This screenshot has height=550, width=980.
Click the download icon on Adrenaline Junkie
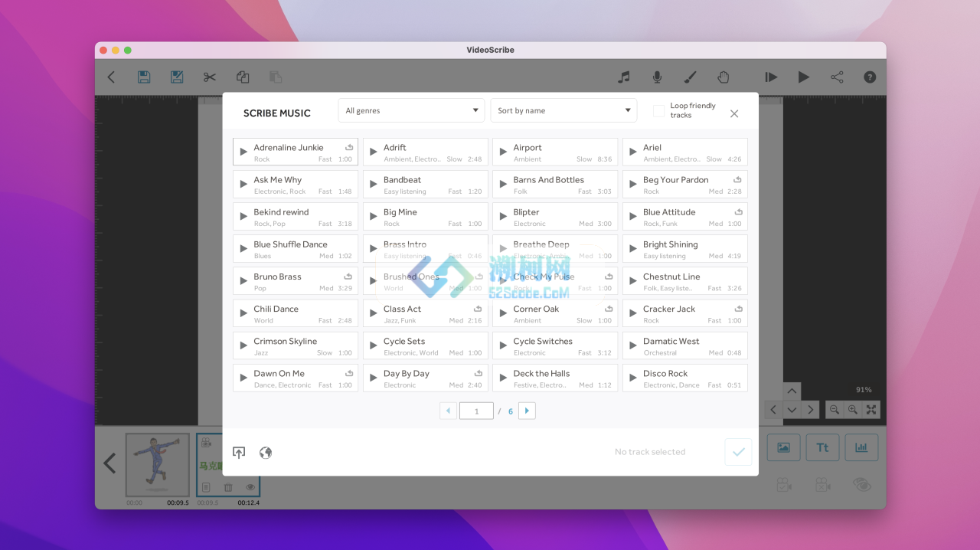(x=349, y=147)
